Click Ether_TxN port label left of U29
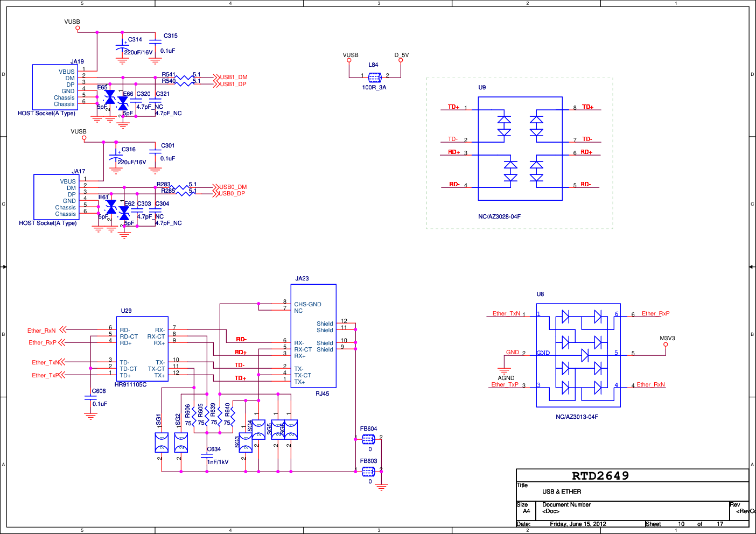 (46, 363)
